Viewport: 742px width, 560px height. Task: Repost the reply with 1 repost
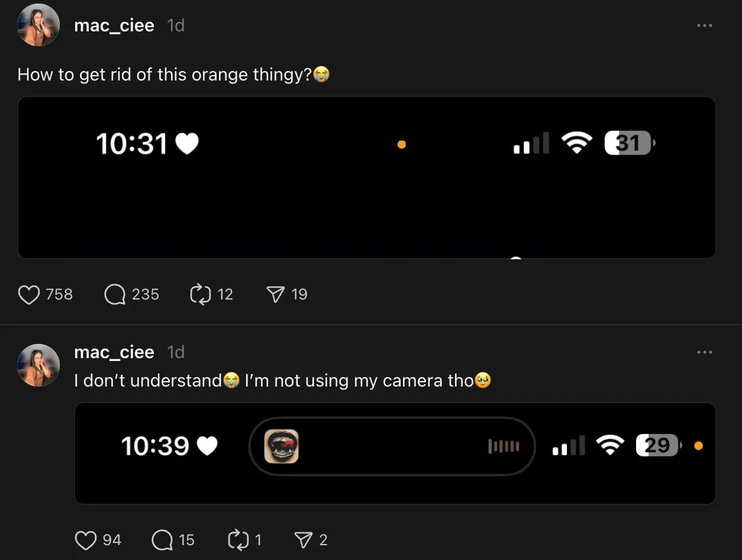[238, 540]
